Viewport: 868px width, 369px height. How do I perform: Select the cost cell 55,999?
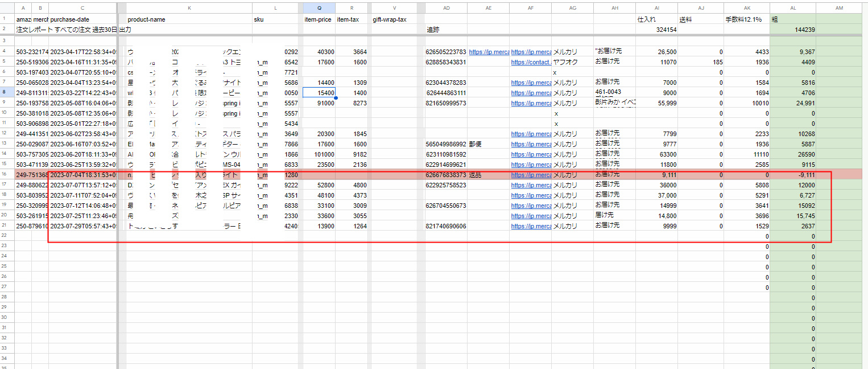click(656, 103)
